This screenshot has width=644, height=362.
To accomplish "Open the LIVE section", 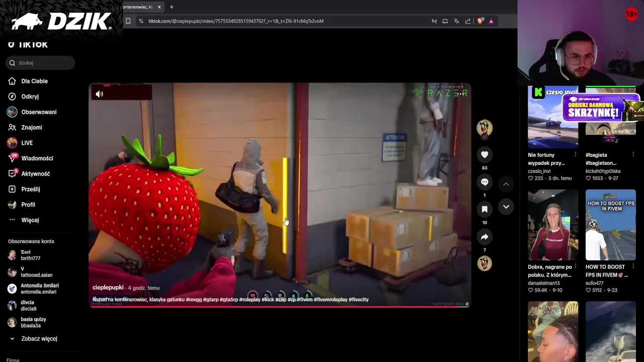I will pos(27,143).
